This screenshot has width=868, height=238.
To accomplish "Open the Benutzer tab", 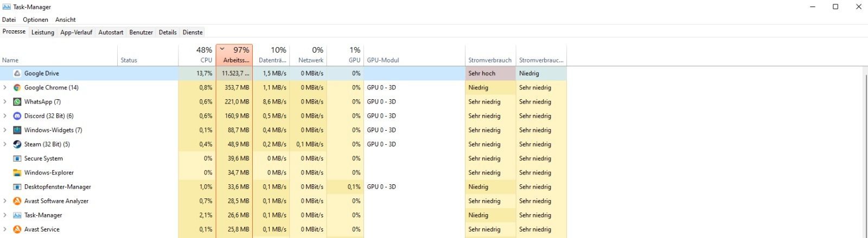I will coord(141,33).
